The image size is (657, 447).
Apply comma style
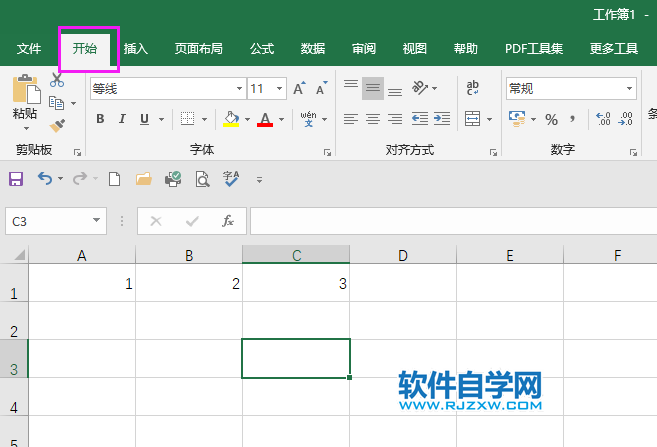(x=572, y=119)
